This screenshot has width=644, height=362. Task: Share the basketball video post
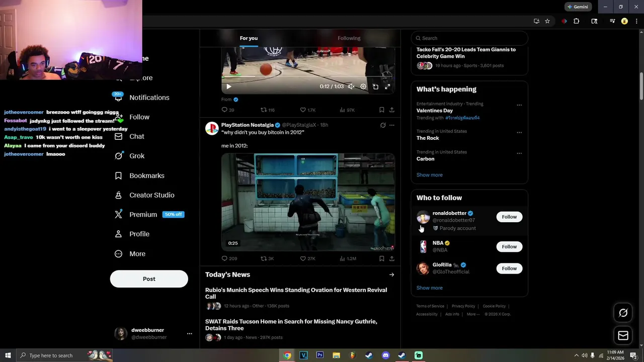tap(392, 110)
